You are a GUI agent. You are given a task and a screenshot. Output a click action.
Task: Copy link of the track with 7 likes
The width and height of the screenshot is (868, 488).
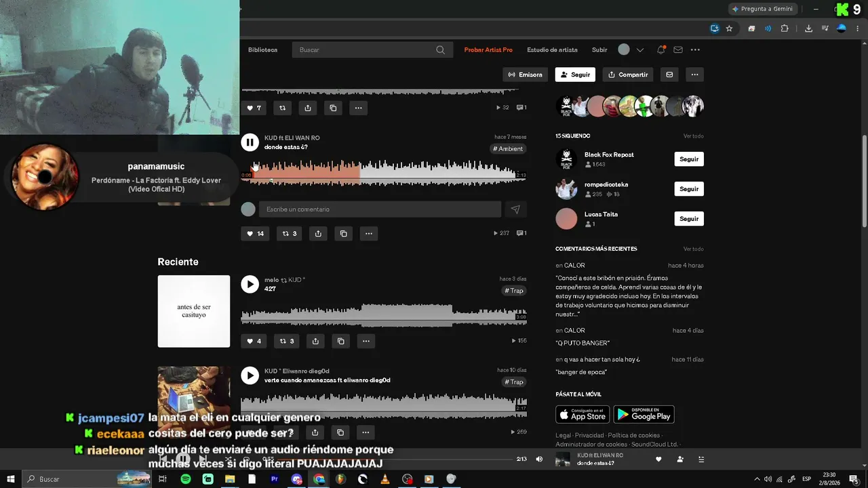(333, 108)
